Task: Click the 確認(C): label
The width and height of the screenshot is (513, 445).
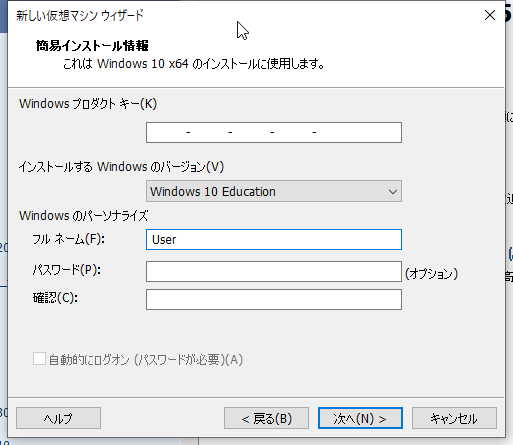Action: point(55,298)
